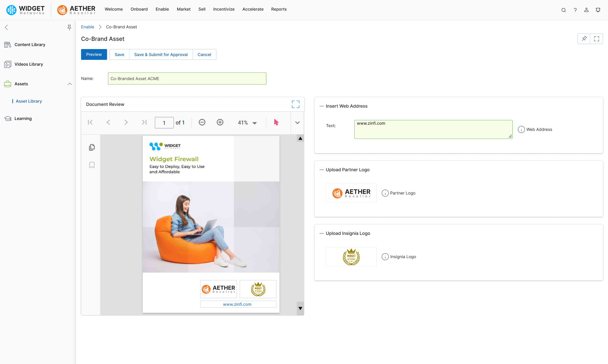Screen dimensions: 608x364
Task: Open the Incentivize menu
Action: click(224, 9)
